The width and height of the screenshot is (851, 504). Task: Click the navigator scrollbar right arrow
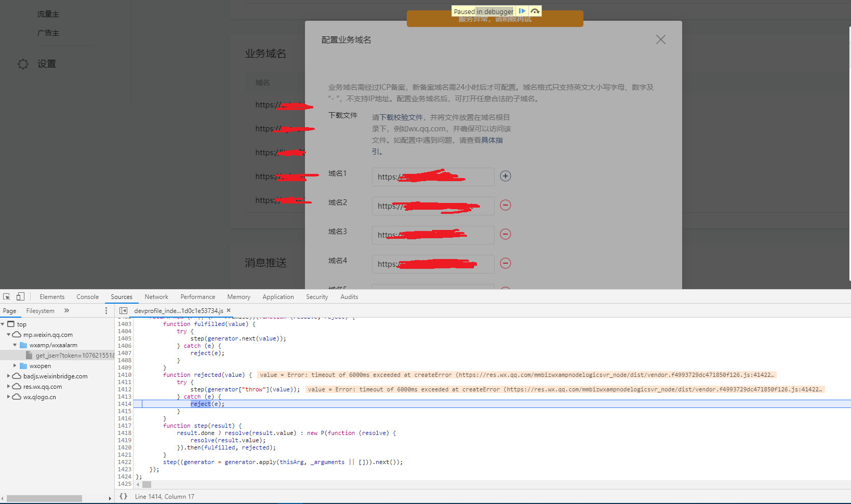pyautogui.click(x=110, y=498)
